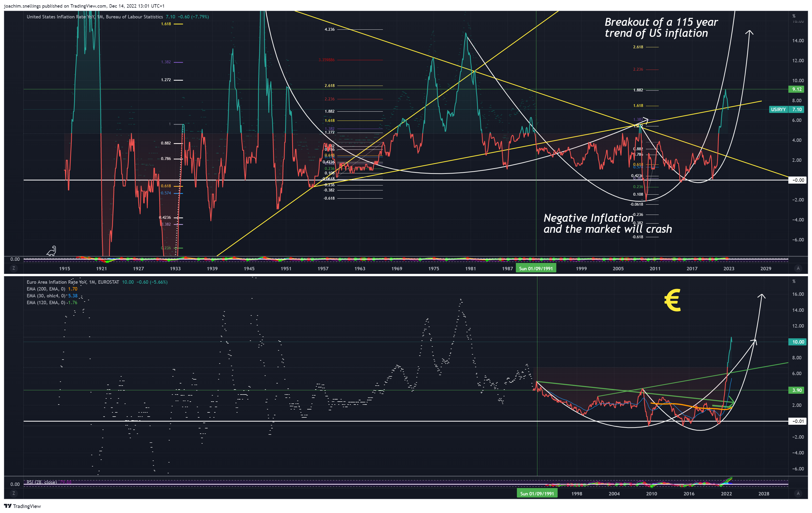
Task: Click the publisher header line joachim.snellings published on TradingView.com
Action: point(84,6)
